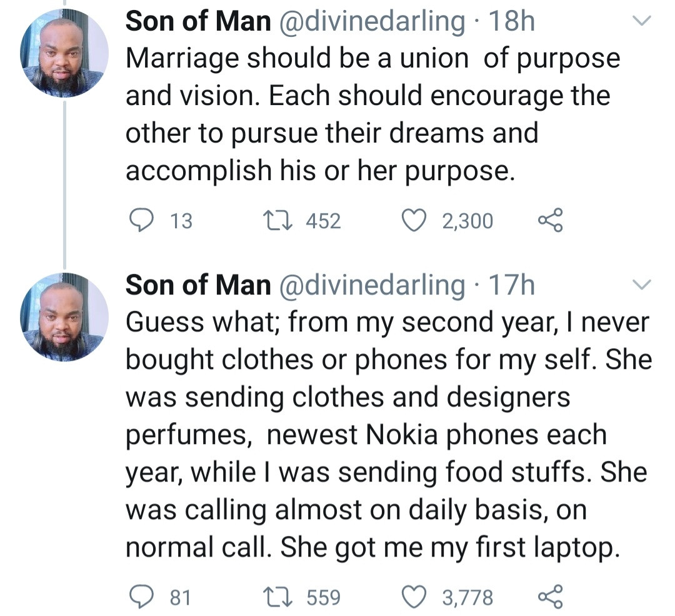
Task: Share the Nokia phones tweet
Action: coord(550,597)
